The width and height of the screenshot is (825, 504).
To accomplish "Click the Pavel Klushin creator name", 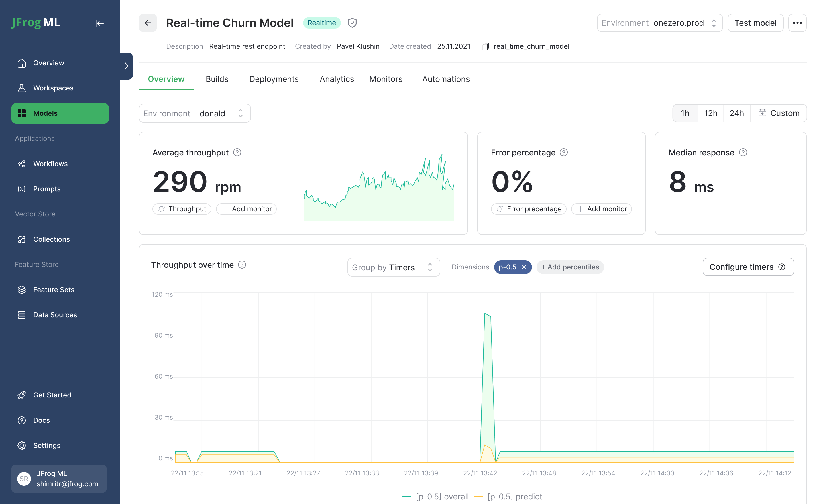I will point(358,46).
